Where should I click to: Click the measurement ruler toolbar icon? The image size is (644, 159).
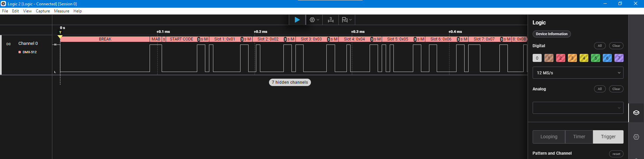pos(330,20)
